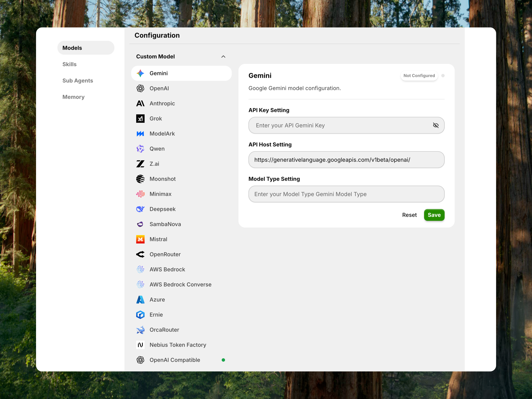The image size is (532, 399).
Task: Focus the Model Type Setting field
Action: point(346,194)
